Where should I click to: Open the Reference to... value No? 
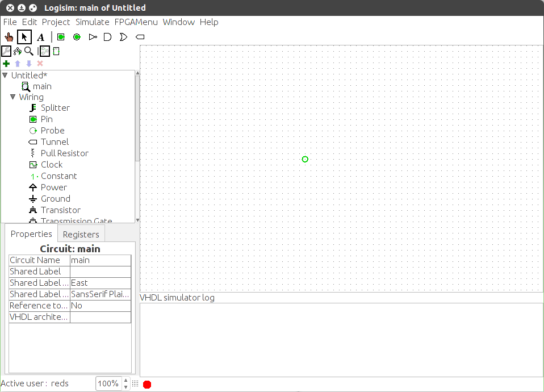point(101,306)
